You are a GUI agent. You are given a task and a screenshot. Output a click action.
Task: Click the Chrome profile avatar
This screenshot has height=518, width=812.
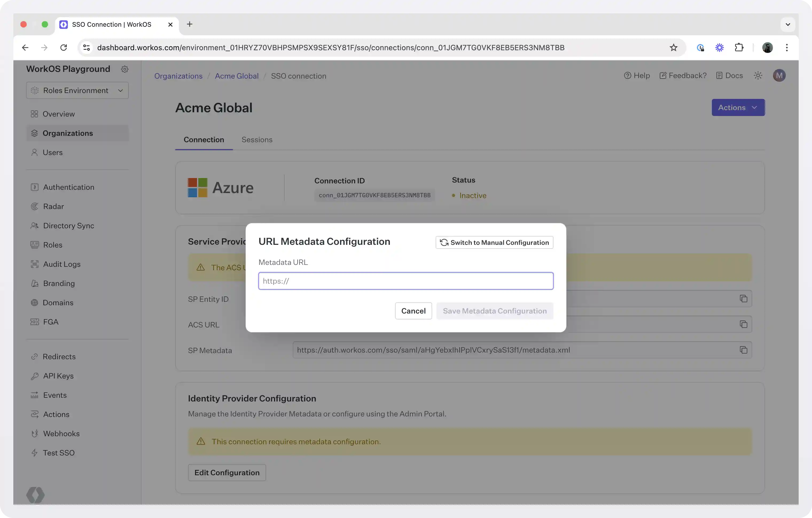pyautogui.click(x=767, y=48)
